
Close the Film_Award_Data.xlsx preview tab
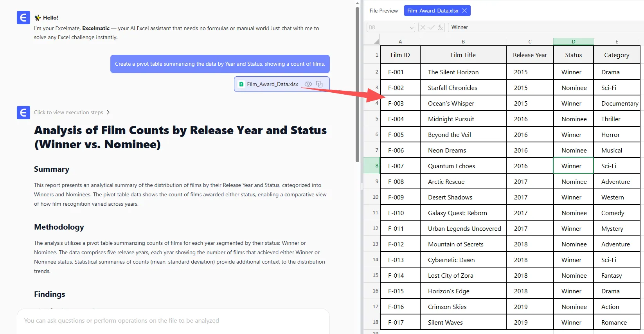click(x=464, y=11)
